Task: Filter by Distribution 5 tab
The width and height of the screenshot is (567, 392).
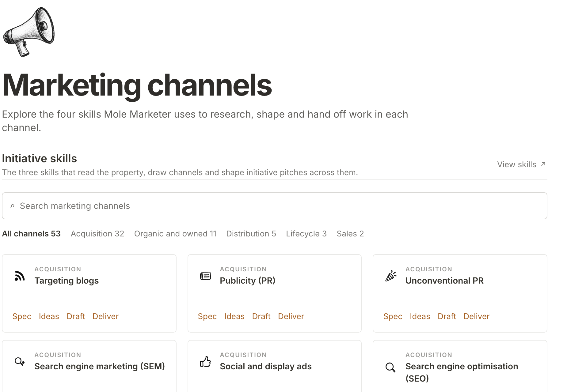Action: tap(251, 234)
